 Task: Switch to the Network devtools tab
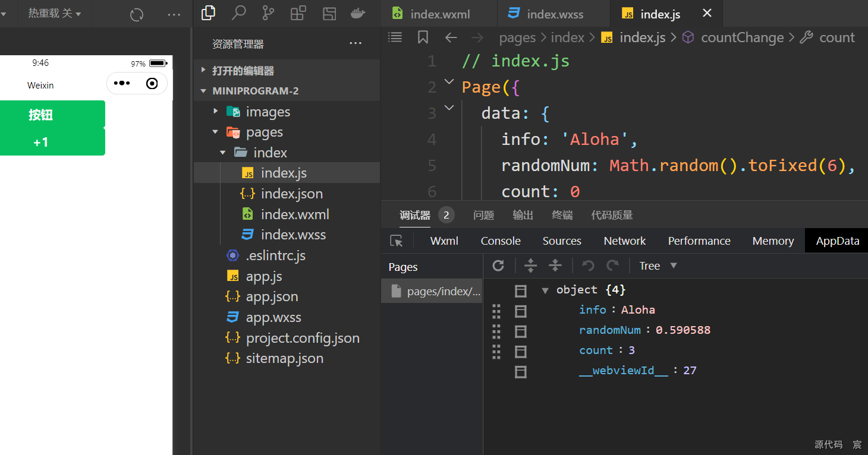pyautogui.click(x=625, y=241)
